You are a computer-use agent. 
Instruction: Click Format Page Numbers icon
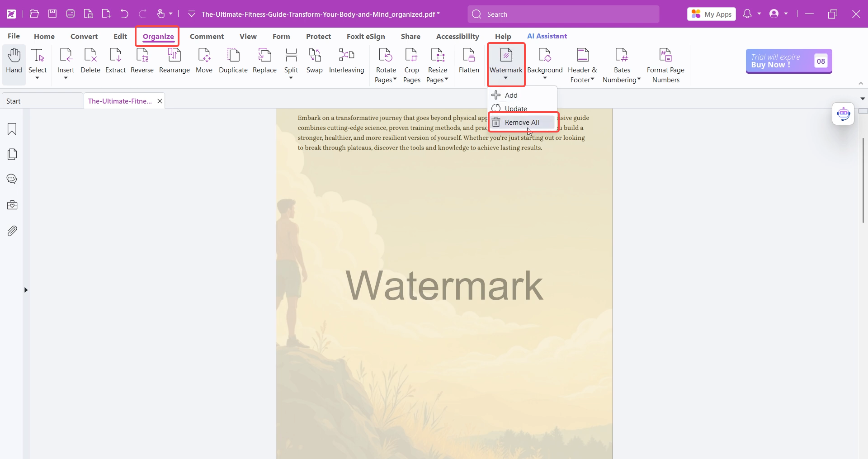pyautogui.click(x=665, y=56)
